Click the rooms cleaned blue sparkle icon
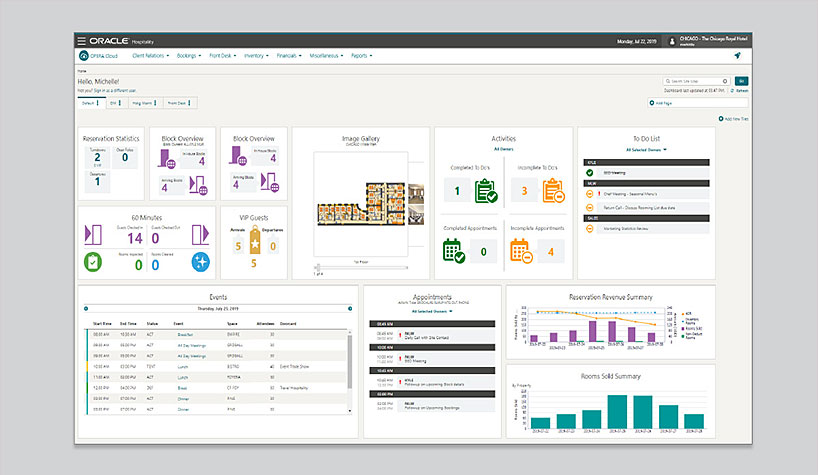The width and height of the screenshot is (818, 475). click(x=200, y=262)
